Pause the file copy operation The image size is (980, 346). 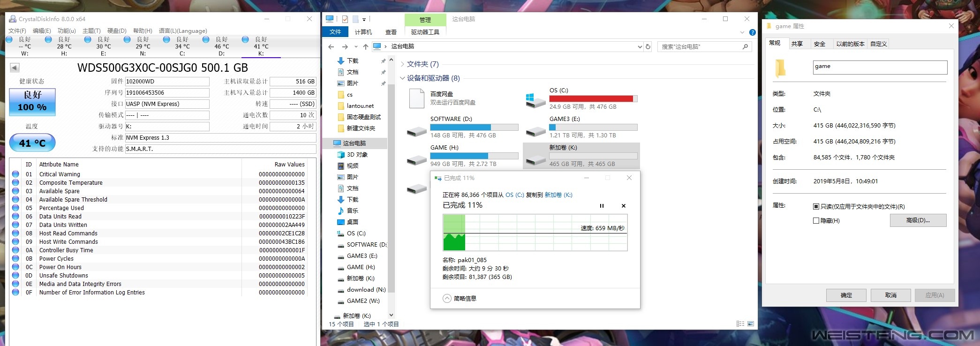(602, 206)
